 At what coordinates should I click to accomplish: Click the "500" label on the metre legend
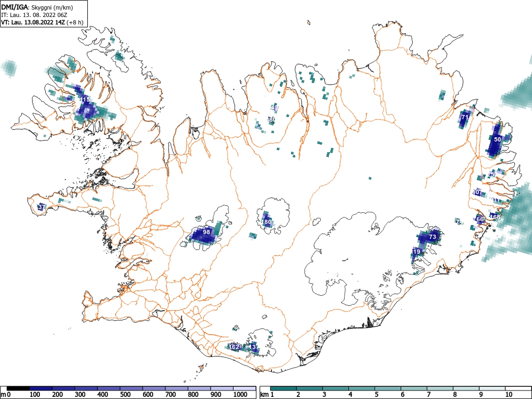coord(125,395)
